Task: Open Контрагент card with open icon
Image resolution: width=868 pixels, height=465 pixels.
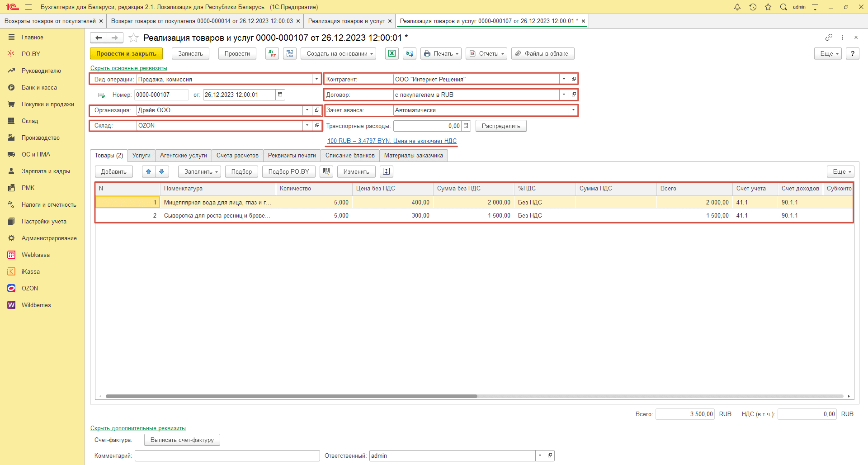Action: coord(574,79)
